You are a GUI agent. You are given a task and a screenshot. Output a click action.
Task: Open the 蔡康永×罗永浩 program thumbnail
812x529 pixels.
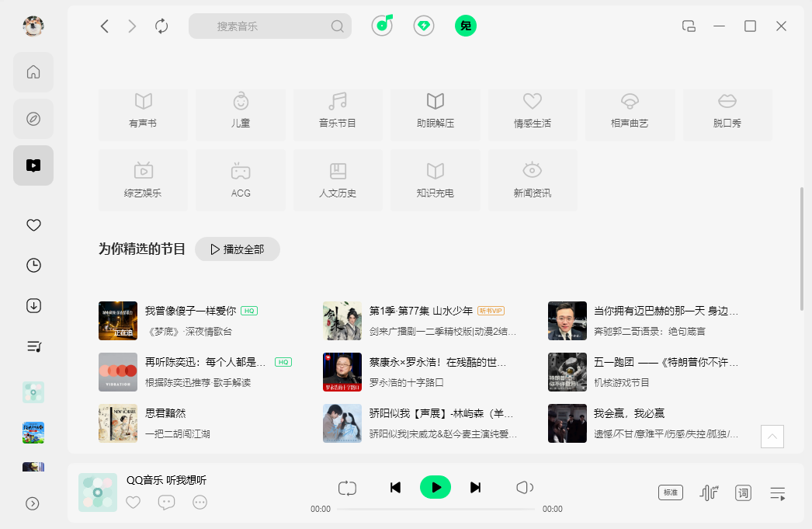pyautogui.click(x=342, y=372)
